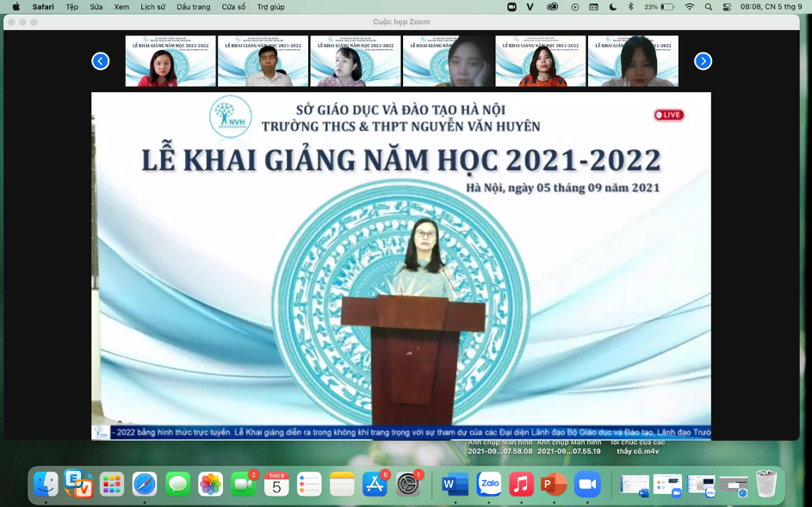Open the Apple menu
Image resolution: width=812 pixels, height=507 pixels.
[15, 7]
